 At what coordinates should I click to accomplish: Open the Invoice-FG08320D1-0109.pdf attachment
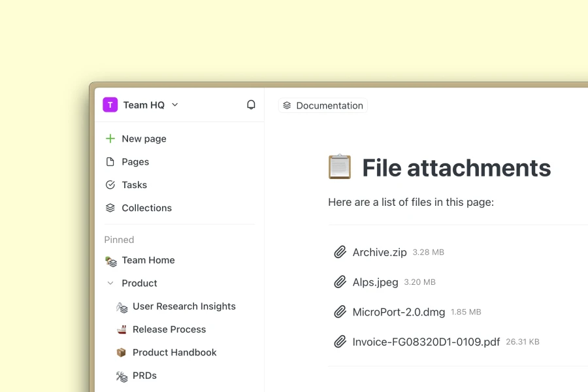(425, 341)
